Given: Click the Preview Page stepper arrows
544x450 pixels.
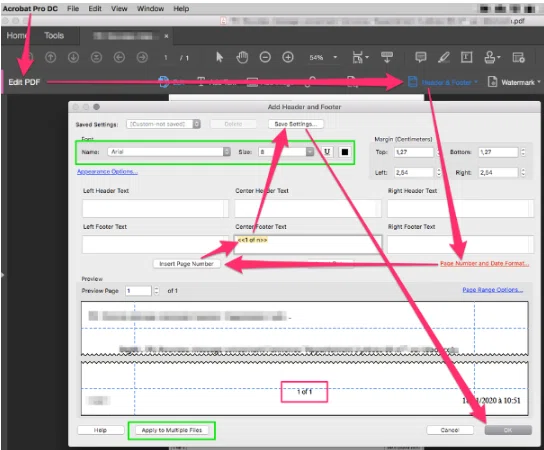Looking at the screenshot, I should [156, 290].
